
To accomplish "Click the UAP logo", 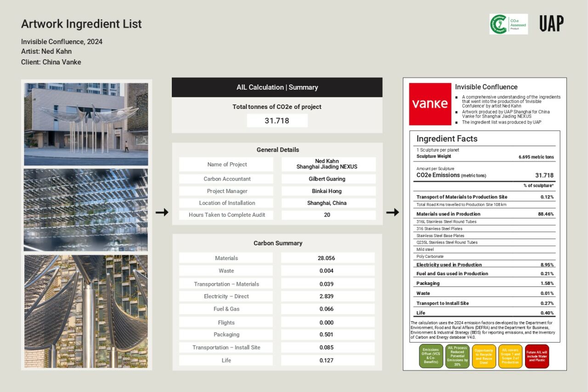I will click(551, 23).
